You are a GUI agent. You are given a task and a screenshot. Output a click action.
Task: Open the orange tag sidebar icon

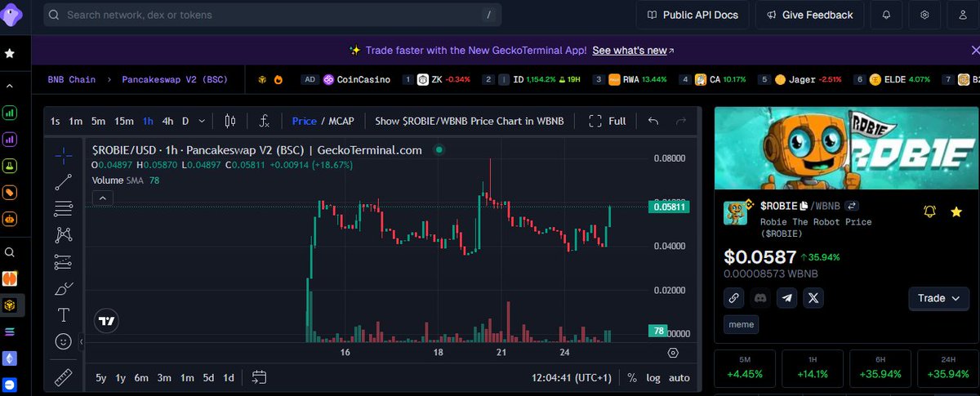[10, 193]
